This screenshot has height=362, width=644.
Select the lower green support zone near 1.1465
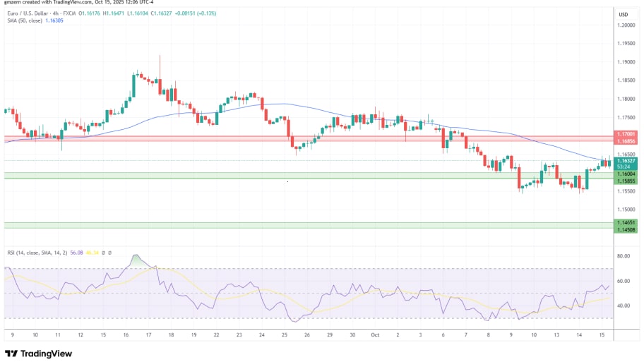click(x=304, y=225)
